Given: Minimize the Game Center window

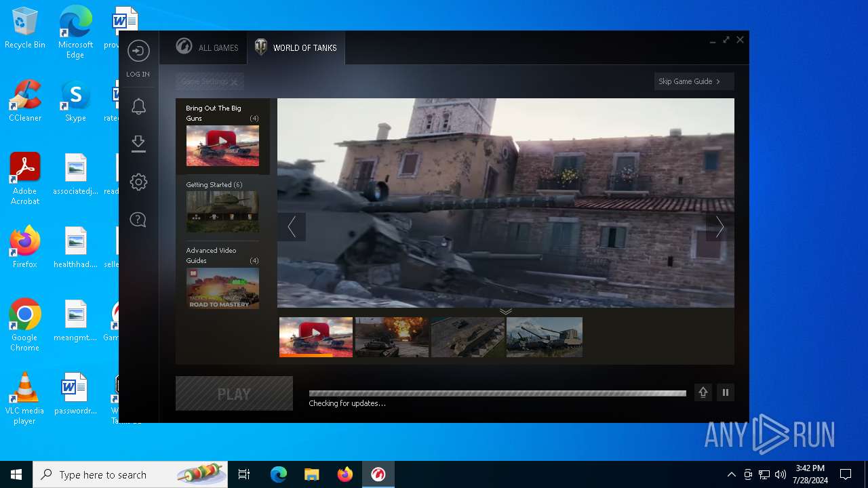Looking at the screenshot, I should tap(713, 41).
